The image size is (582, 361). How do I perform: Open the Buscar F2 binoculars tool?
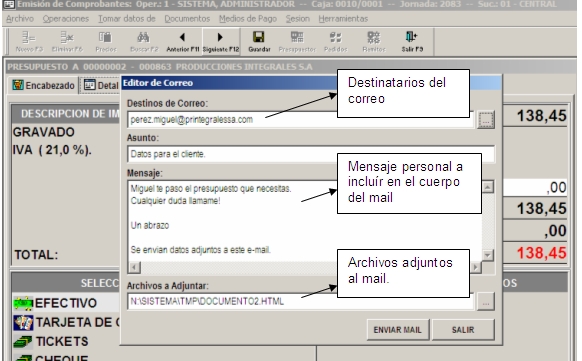point(144,42)
